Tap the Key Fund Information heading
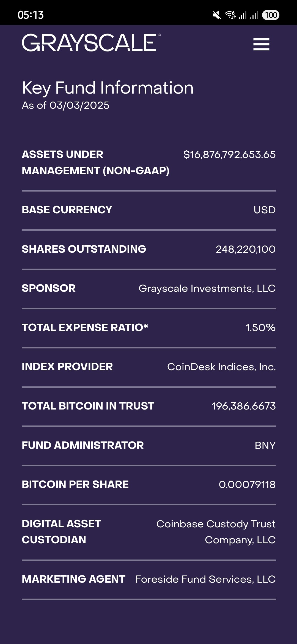This screenshot has height=644, width=297. pyautogui.click(x=108, y=88)
